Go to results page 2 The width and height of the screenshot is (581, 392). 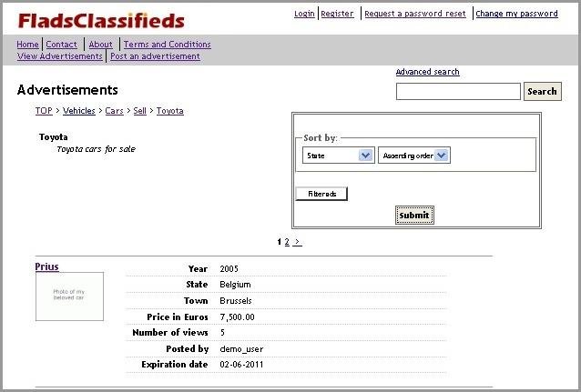[287, 242]
